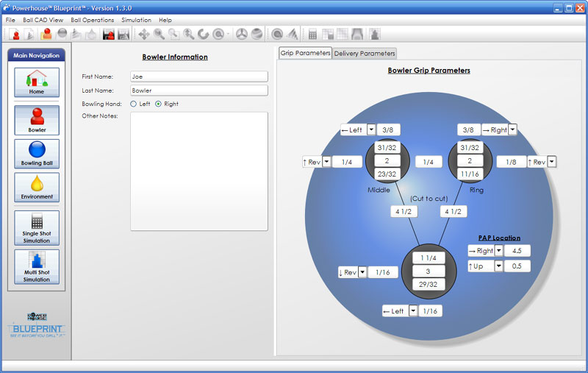
Task: Click the calculator icon in the toolbar
Action: pyautogui.click(x=312, y=34)
